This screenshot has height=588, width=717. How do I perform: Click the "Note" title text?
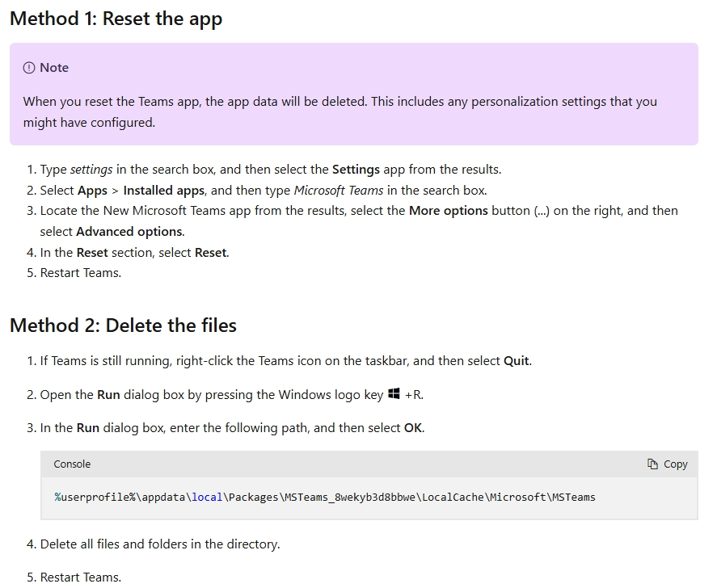tap(54, 68)
